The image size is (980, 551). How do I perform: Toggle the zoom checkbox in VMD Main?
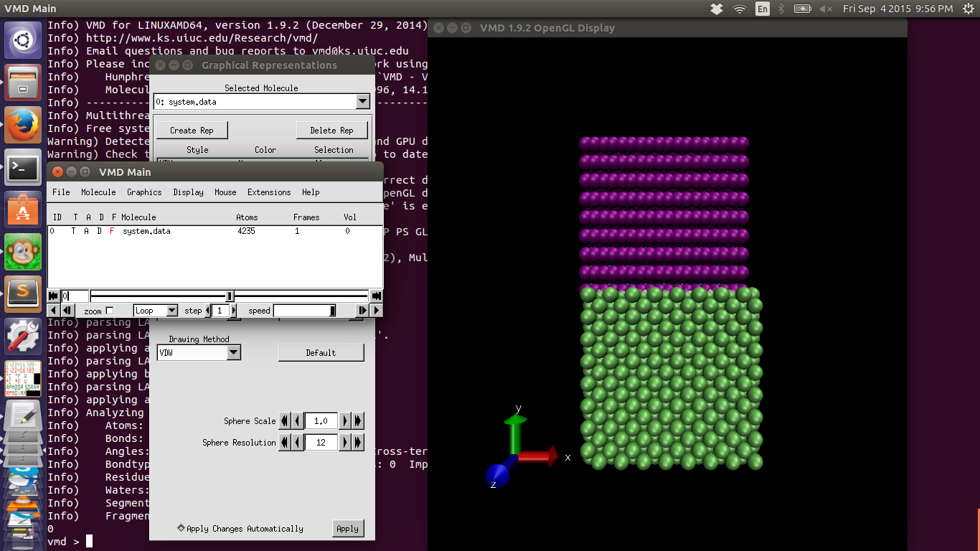(109, 311)
